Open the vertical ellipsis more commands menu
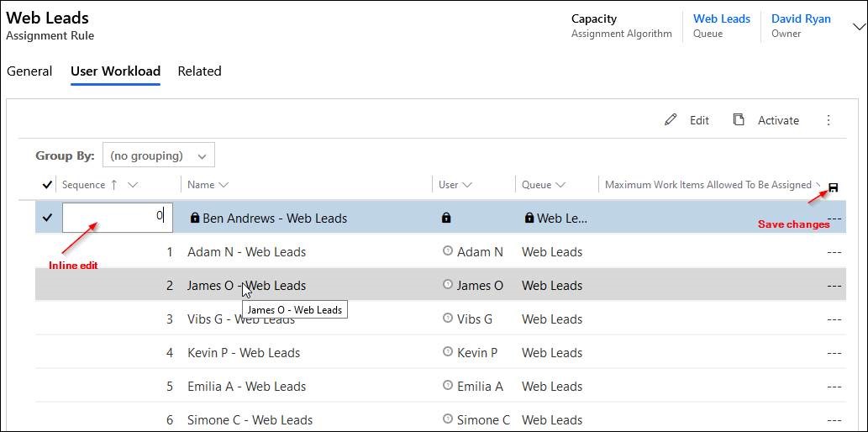Viewport: 868px width, 432px height. (829, 120)
